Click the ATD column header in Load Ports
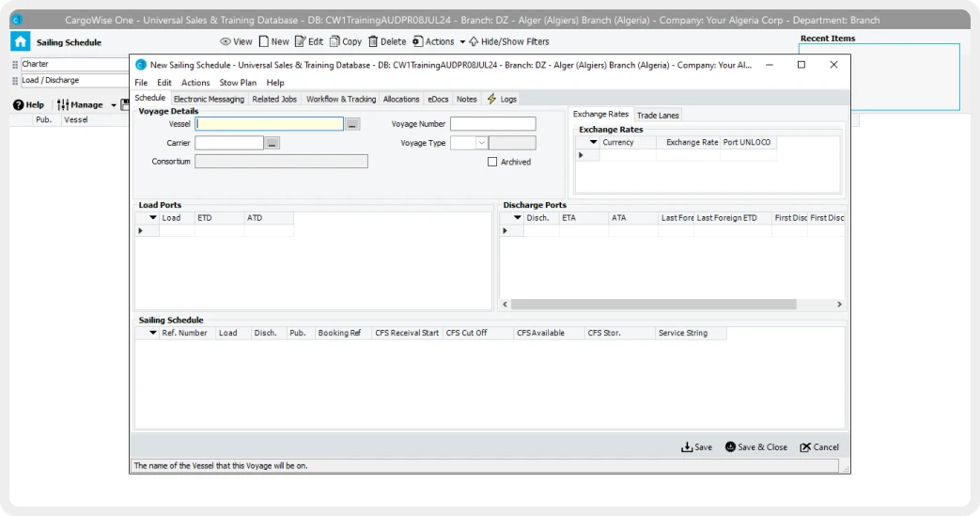 pos(269,218)
